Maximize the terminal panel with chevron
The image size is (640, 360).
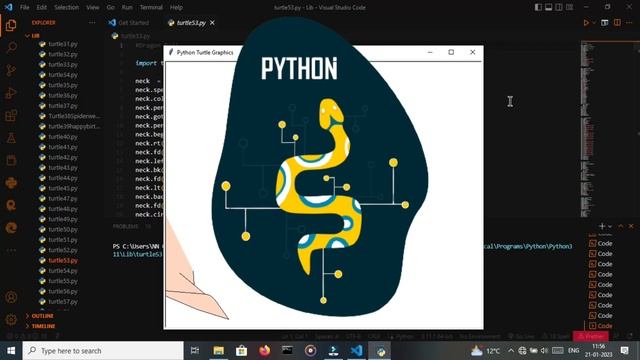pyautogui.click(x=621, y=226)
